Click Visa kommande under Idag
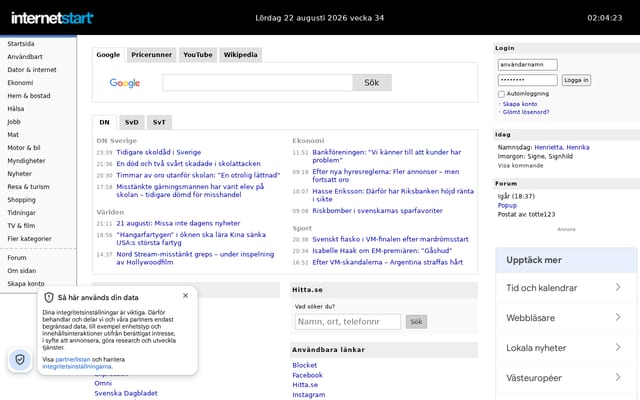This screenshot has height=400, width=640. click(520, 166)
